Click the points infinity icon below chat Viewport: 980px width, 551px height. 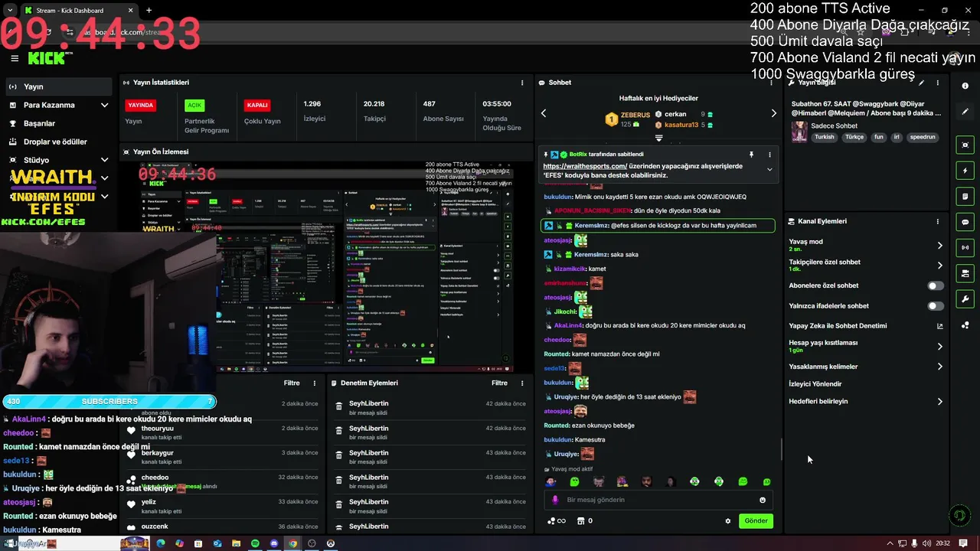(557, 521)
